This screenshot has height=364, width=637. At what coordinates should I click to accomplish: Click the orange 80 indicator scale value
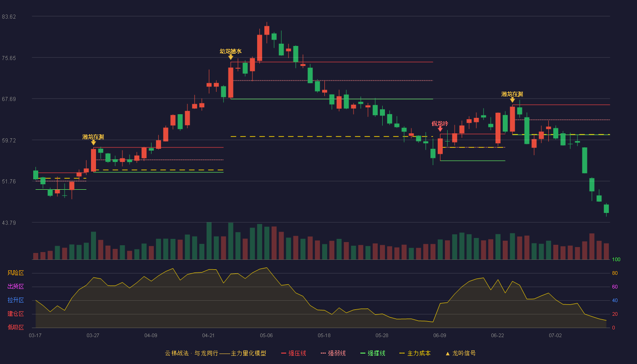click(x=615, y=273)
